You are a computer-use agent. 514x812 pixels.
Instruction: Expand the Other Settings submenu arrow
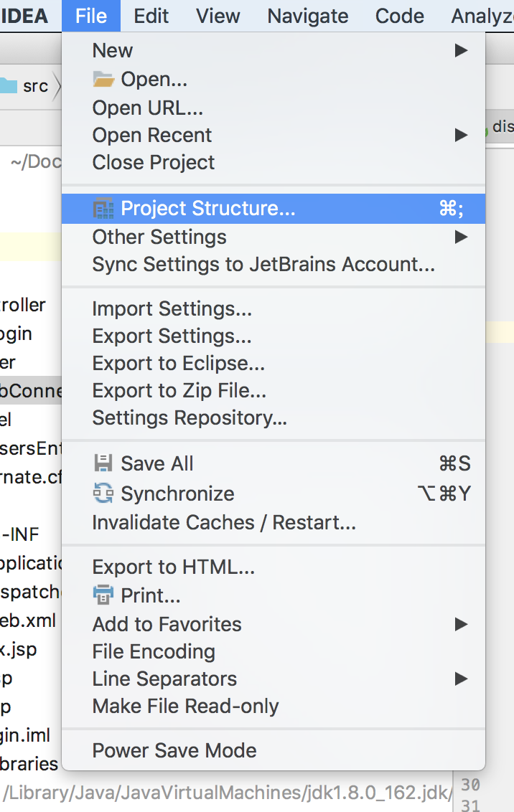pyautogui.click(x=461, y=237)
